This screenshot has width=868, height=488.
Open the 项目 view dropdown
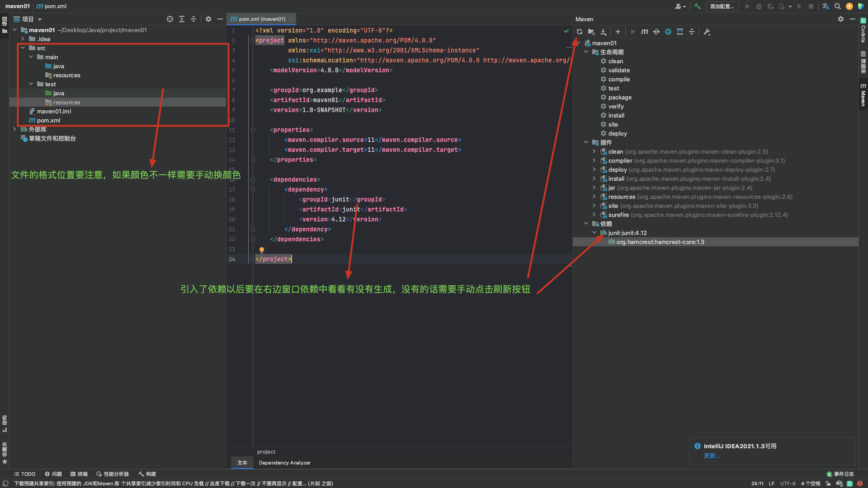coord(28,19)
